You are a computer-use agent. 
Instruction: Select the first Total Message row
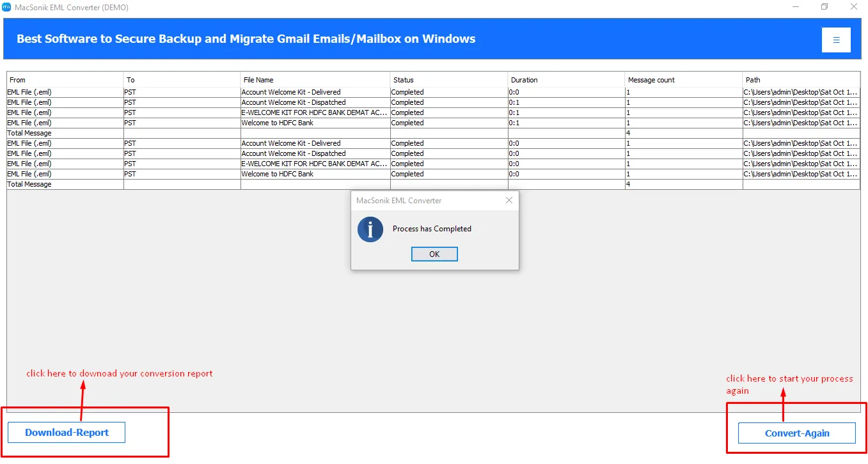(29, 133)
